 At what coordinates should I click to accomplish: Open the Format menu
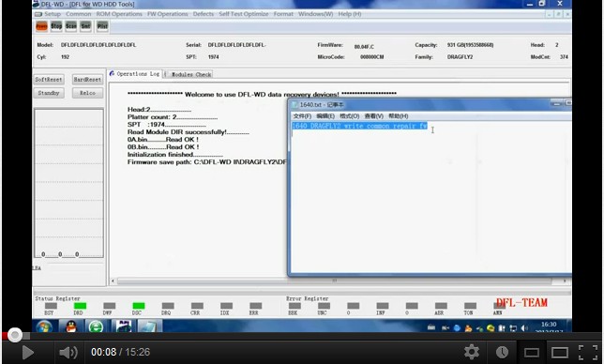point(283,14)
